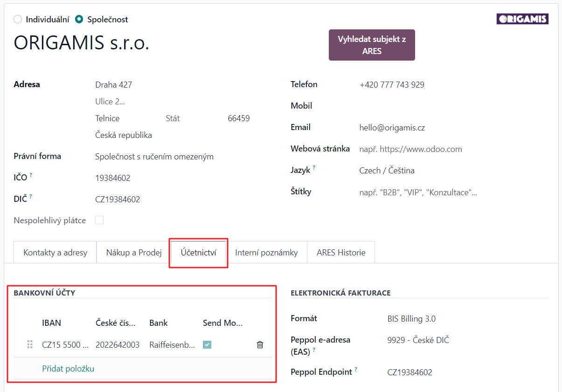The image size is (562, 392).
Task: Show the IČO help tooltip icon
Action: pos(31,175)
